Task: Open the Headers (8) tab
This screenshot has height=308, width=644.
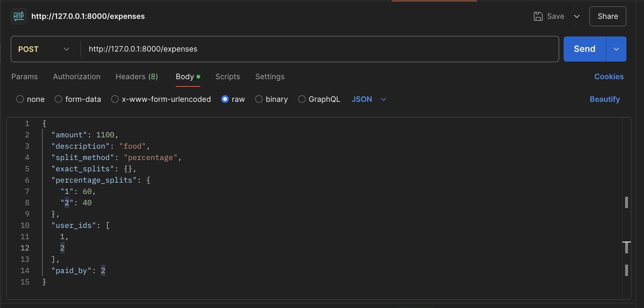Action: point(137,77)
